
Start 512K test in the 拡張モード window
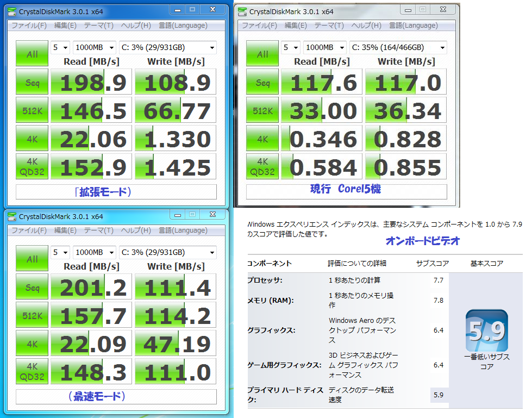point(32,110)
